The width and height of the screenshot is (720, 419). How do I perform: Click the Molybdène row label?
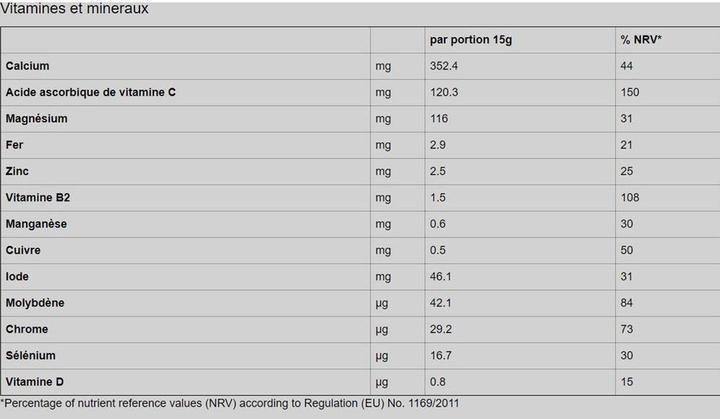click(35, 303)
